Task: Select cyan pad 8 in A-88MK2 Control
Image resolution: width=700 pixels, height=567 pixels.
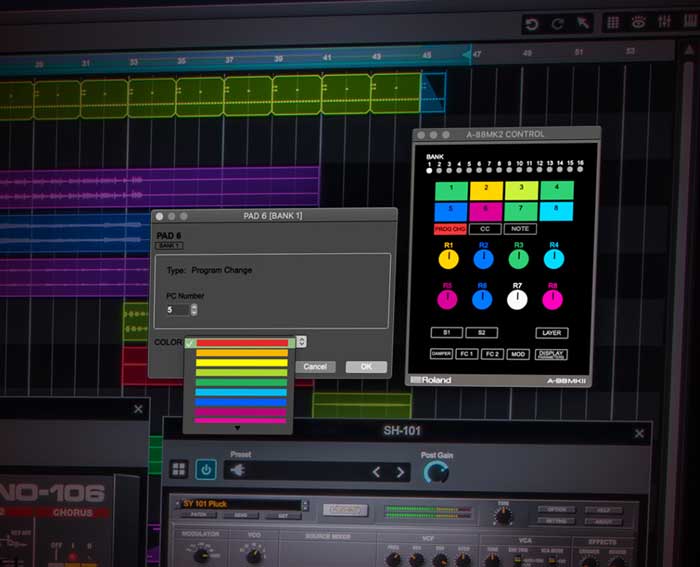Action: tap(556, 211)
